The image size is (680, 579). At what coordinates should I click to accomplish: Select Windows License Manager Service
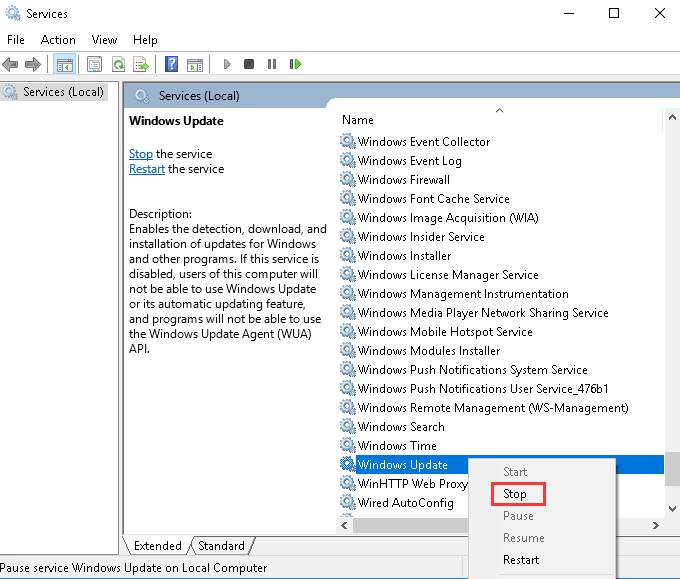click(x=448, y=275)
